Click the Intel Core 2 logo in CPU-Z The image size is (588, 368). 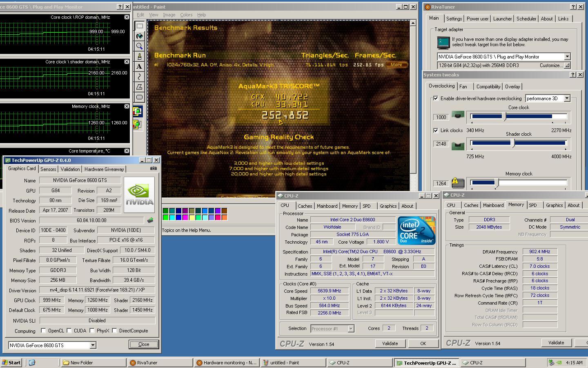(416, 231)
